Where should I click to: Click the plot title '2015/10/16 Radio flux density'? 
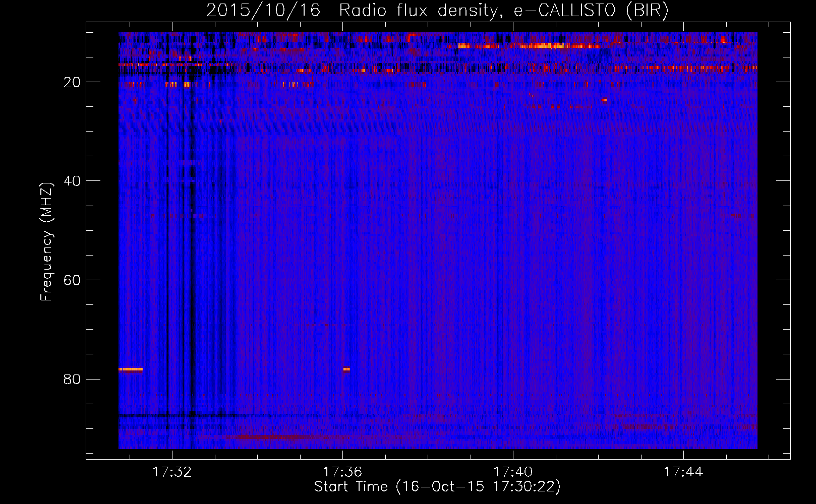tap(437, 11)
